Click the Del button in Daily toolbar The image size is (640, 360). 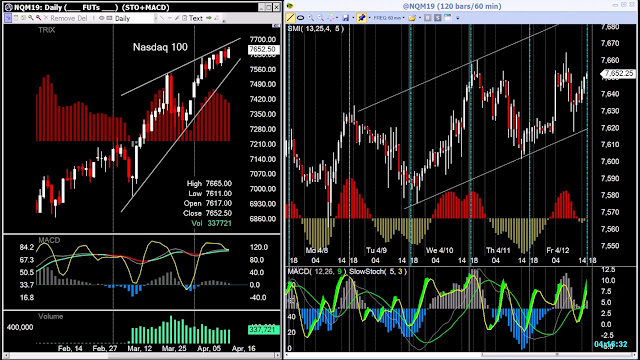click(x=82, y=18)
